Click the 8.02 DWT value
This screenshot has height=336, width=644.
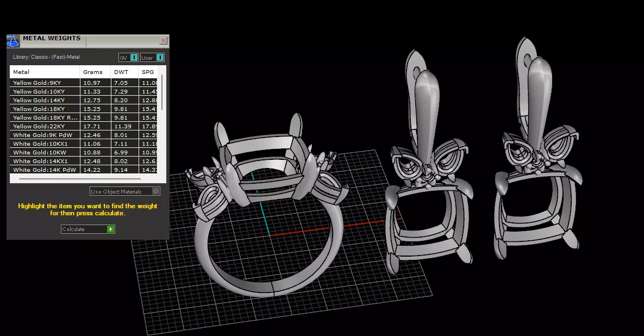tap(121, 161)
